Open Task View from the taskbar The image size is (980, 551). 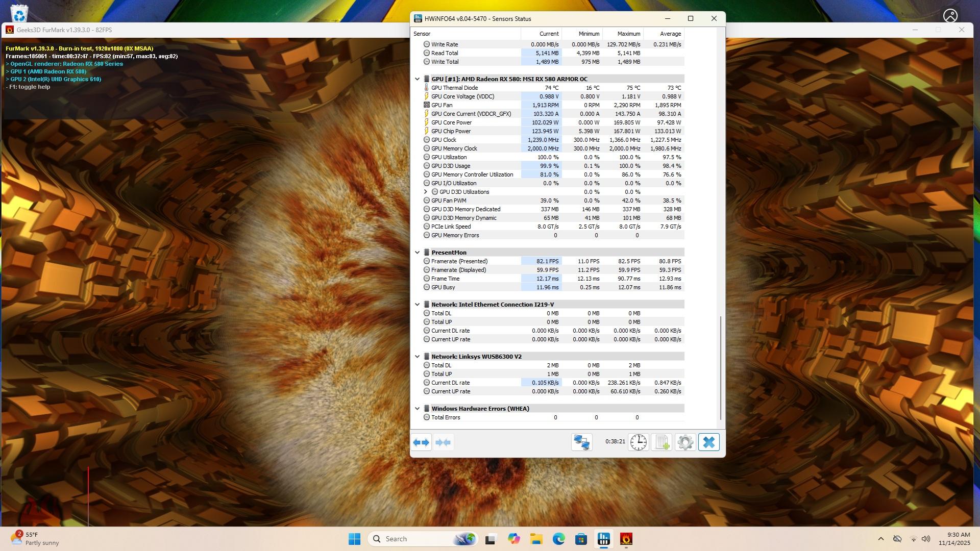tap(491, 539)
